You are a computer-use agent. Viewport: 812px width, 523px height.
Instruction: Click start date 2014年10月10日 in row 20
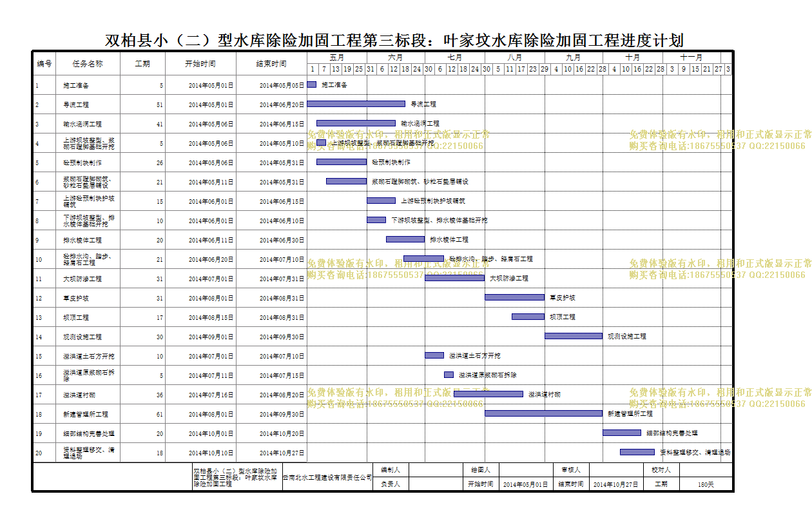tap(211, 453)
